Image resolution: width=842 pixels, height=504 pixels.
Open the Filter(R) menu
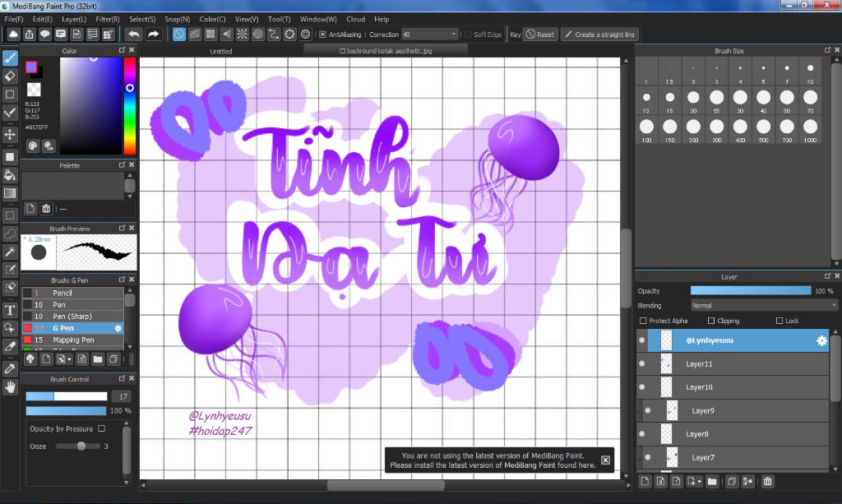click(x=108, y=20)
